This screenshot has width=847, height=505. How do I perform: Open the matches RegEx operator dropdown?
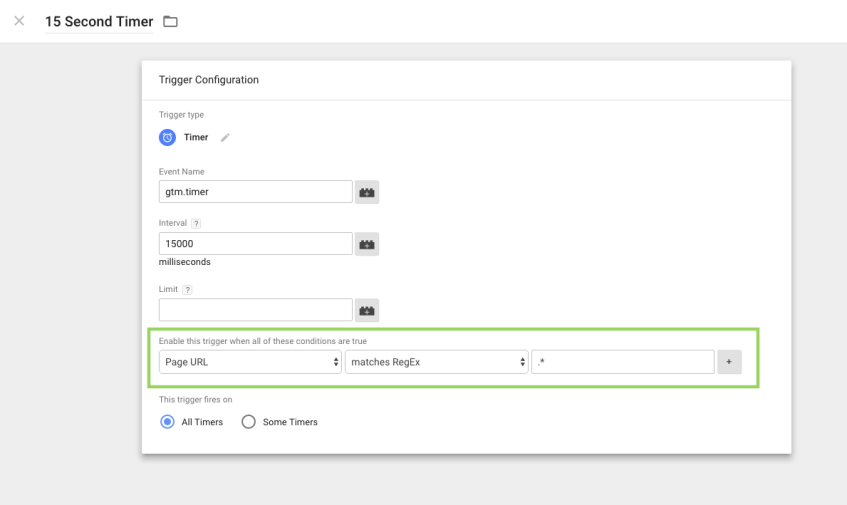[x=436, y=362]
